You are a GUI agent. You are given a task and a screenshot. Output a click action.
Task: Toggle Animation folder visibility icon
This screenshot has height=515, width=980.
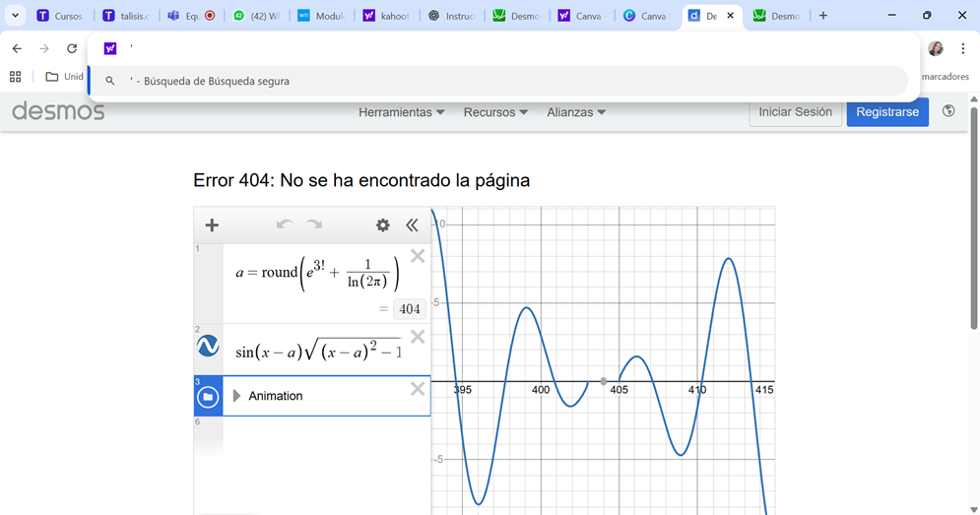[208, 397]
